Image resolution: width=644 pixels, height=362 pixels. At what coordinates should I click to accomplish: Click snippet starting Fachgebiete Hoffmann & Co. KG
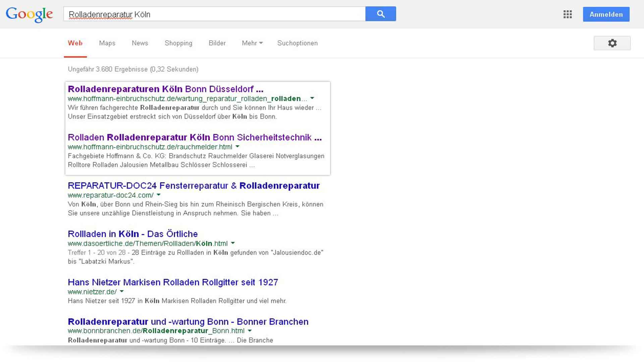pyautogui.click(x=196, y=161)
